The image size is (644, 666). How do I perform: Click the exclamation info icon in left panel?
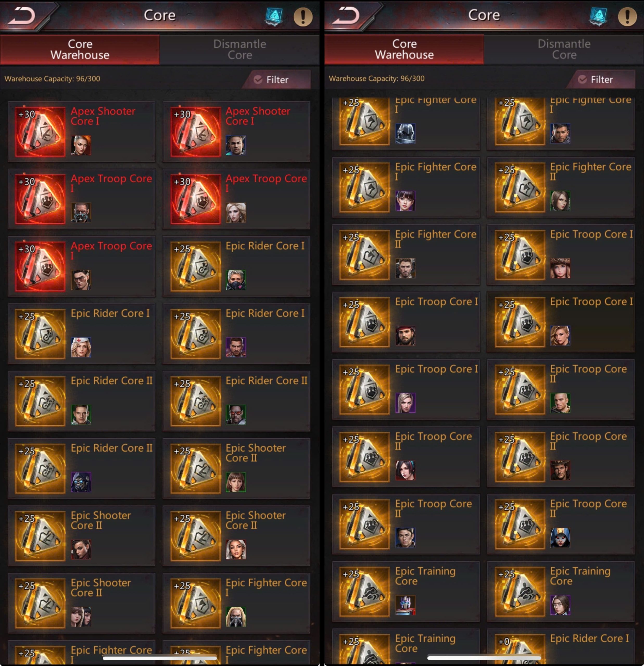[x=303, y=17]
